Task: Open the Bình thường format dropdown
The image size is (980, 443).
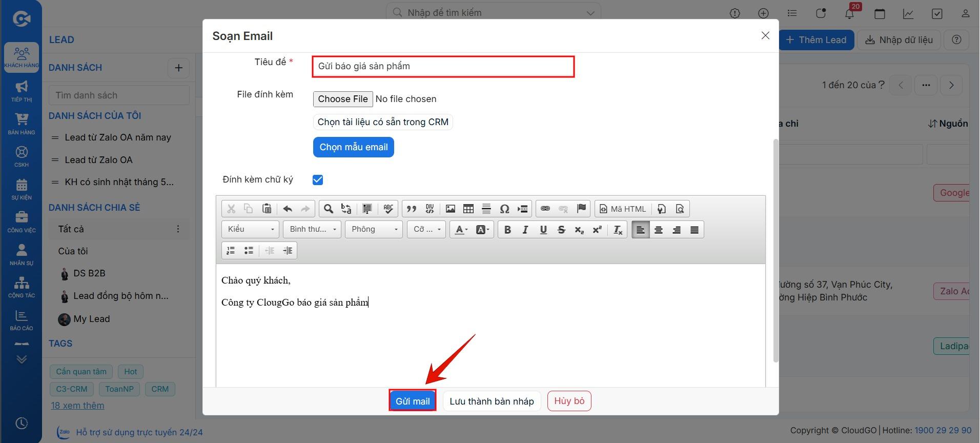Action: coord(312,229)
